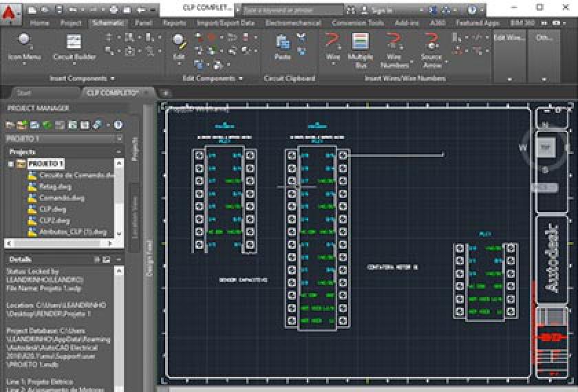The height and width of the screenshot is (392, 578).
Task: Click Sign In in title bar
Action: click(x=381, y=10)
